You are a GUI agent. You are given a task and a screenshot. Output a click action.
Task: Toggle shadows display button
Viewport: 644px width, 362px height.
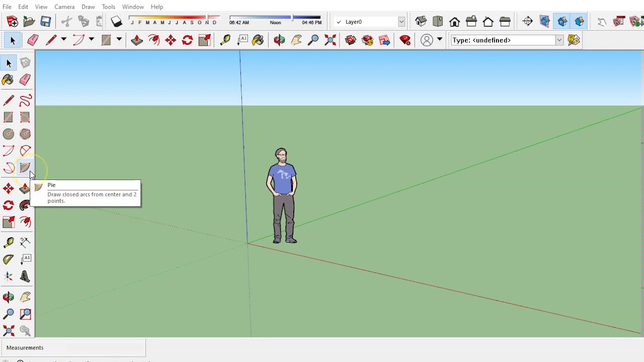[x=117, y=22]
